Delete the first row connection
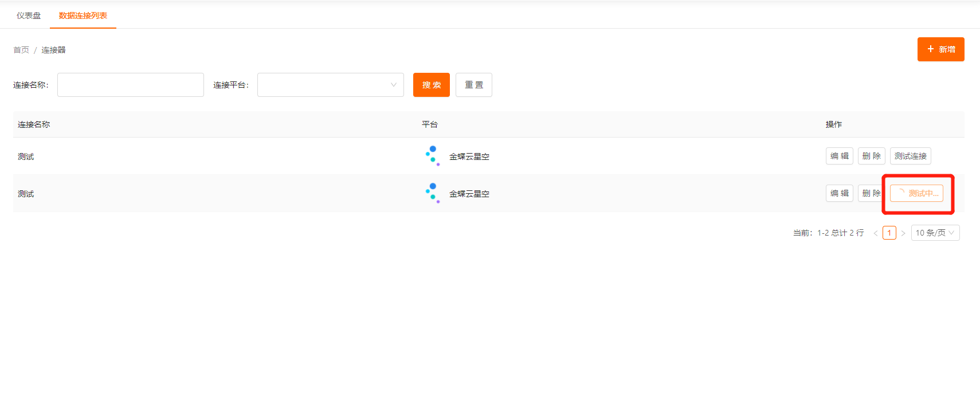 (871, 156)
